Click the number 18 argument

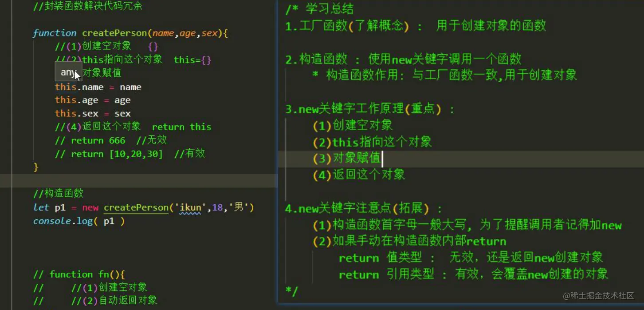[217, 207]
